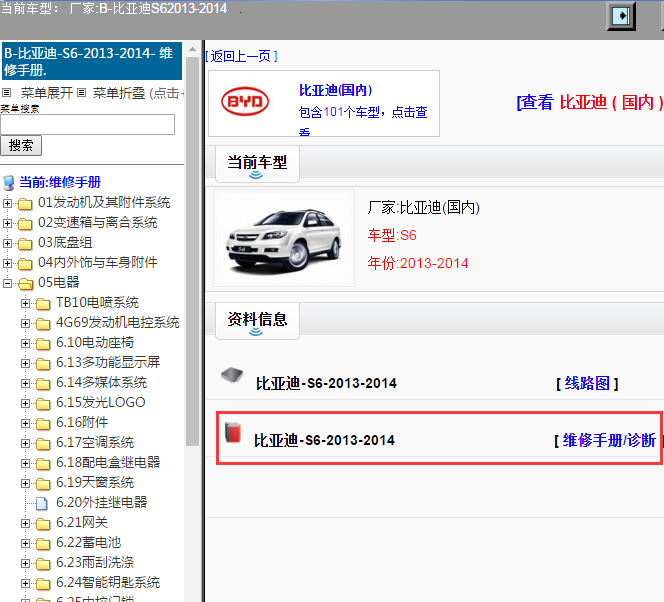Select 6.15发光LOGO tree label
Viewport: 664px width, 602px height.
(101, 402)
